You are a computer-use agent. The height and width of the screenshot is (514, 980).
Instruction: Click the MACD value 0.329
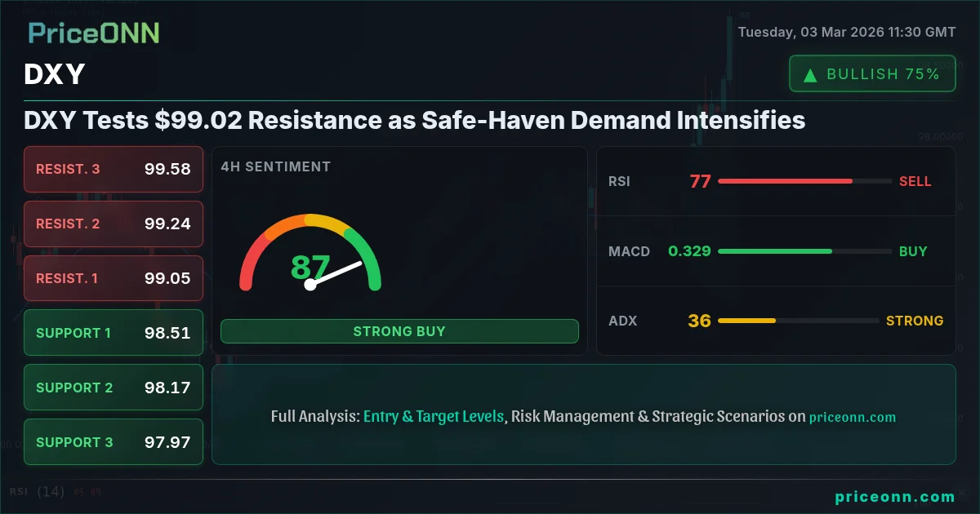click(689, 251)
